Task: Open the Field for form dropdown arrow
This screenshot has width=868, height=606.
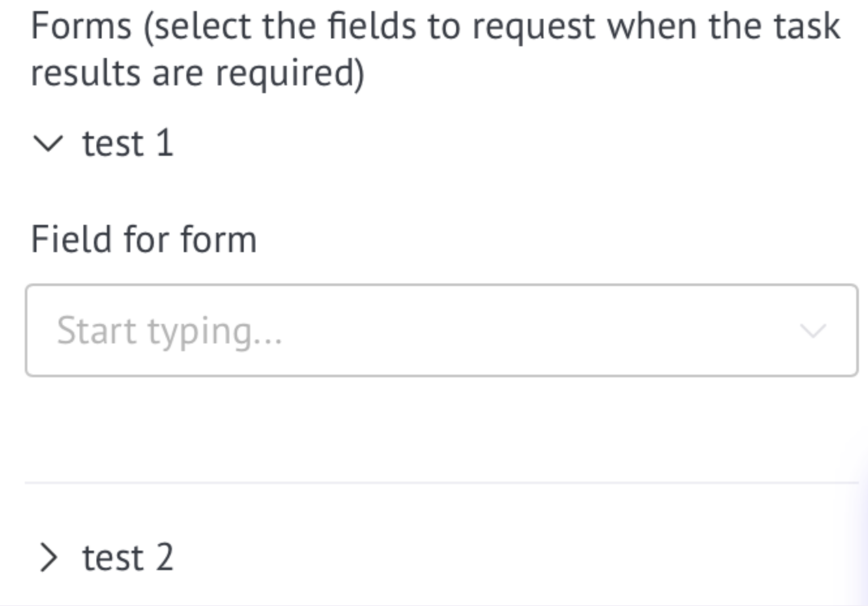Action: (813, 331)
